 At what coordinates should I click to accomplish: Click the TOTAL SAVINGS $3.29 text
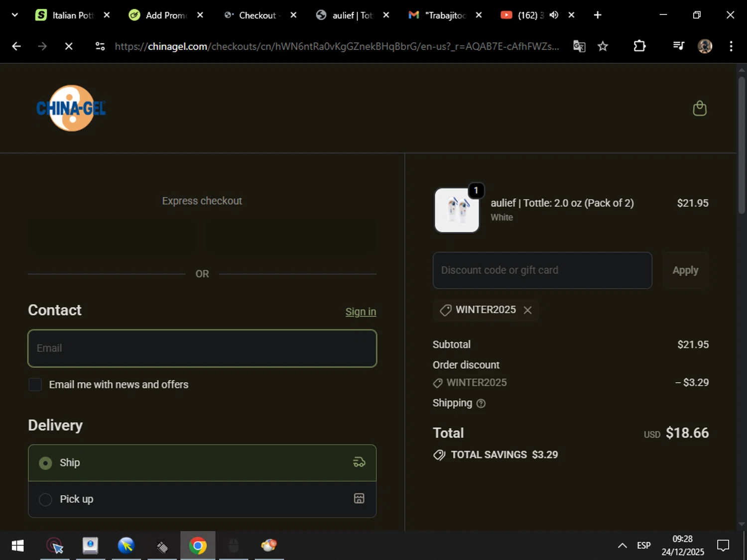pyautogui.click(x=504, y=455)
